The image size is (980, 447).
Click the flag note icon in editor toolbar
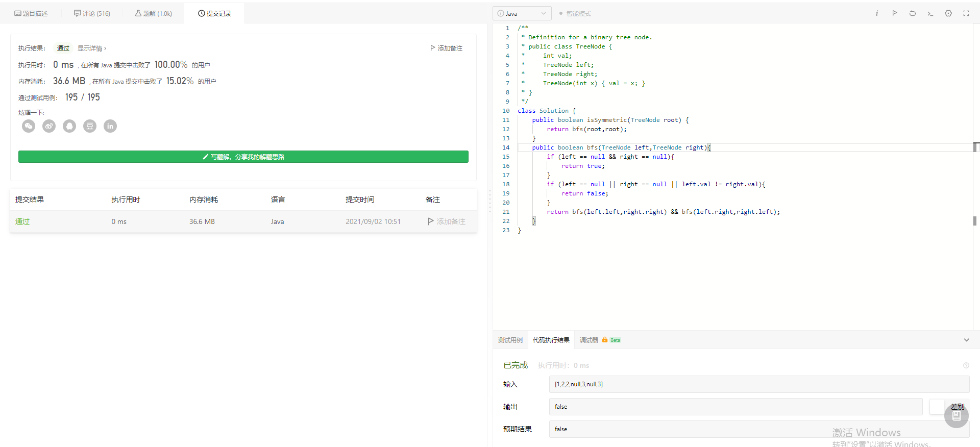[x=895, y=13]
